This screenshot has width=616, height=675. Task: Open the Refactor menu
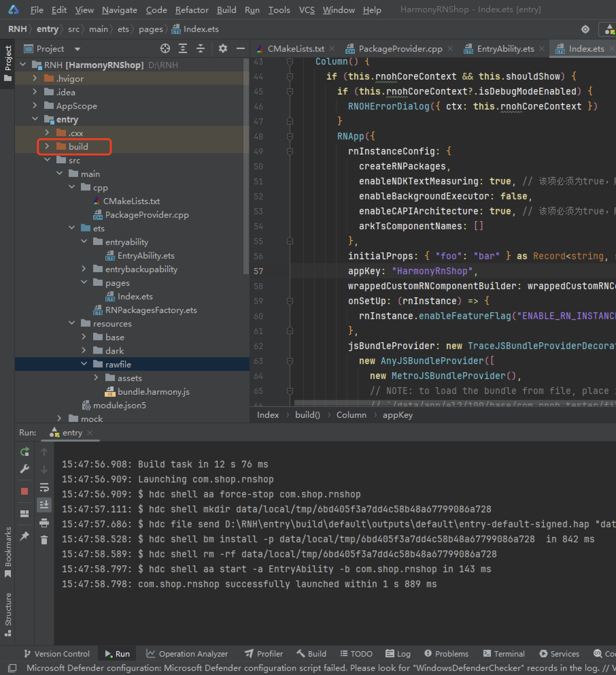(192, 10)
